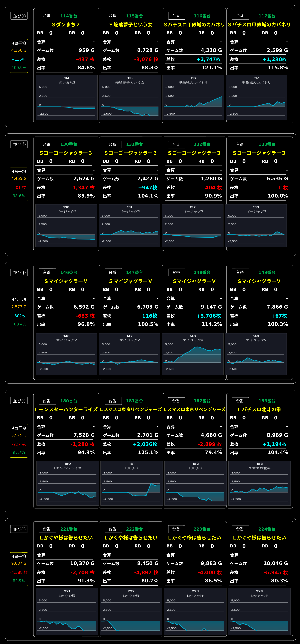Select the 86.5% payout rate

coord(213,580)
